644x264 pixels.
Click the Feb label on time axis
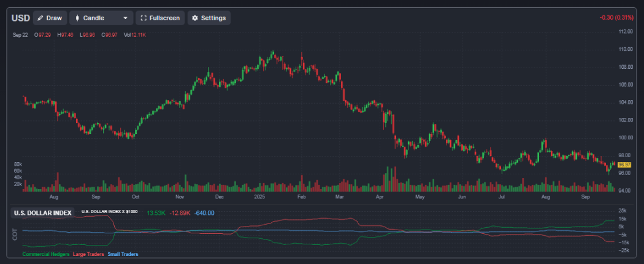(302, 197)
